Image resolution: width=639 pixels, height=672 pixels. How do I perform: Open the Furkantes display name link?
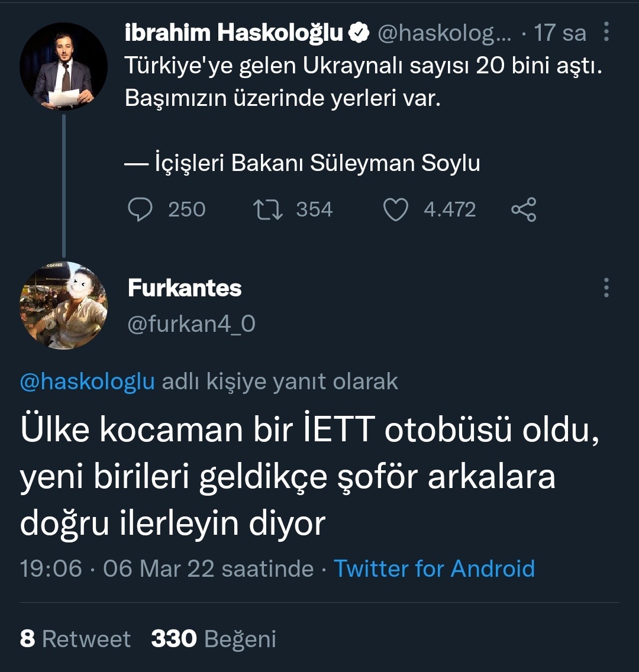[185, 288]
